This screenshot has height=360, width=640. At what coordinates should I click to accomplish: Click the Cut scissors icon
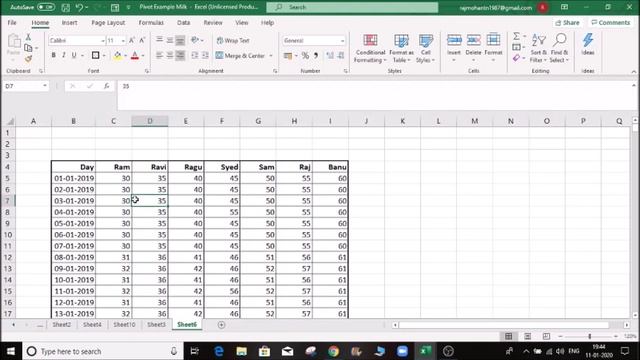[x=28, y=37]
